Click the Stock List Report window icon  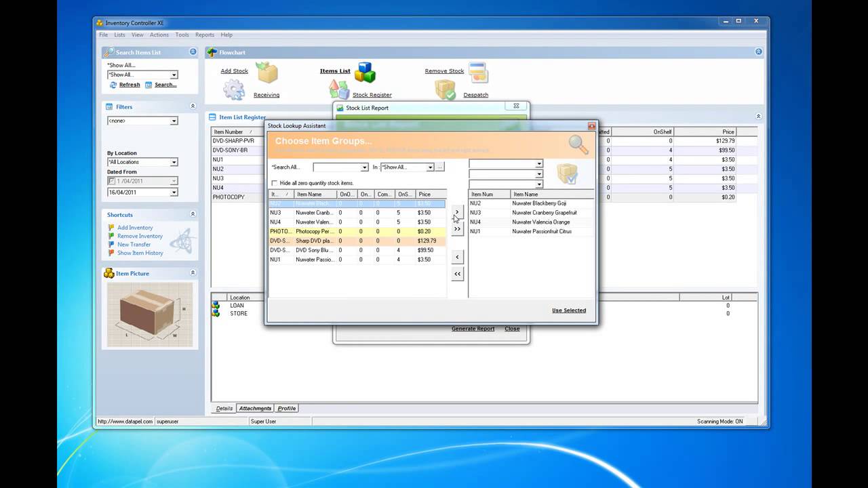(340, 108)
